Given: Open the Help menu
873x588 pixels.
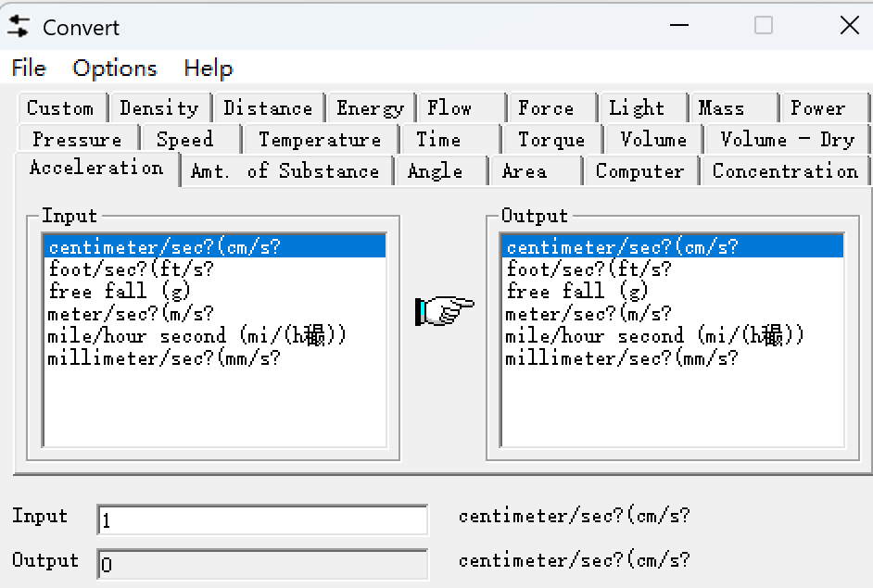Looking at the screenshot, I should click(x=208, y=69).
